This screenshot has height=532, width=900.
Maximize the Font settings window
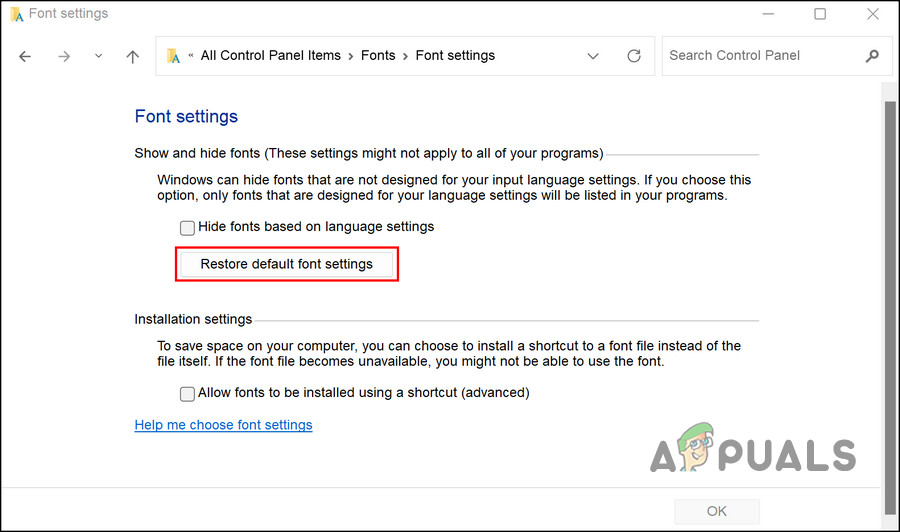[820, 14]
